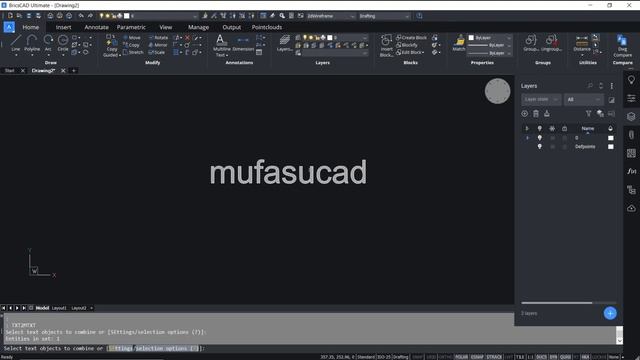Click the Undo arrow in quick access toolbar
Viewport: 640px width, 360px height.
point(81,16)
